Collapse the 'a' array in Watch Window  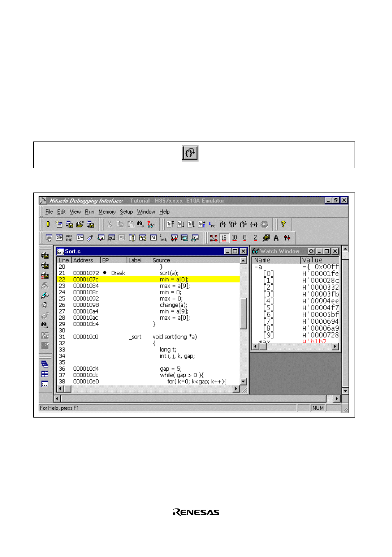(x=256, y=267)
